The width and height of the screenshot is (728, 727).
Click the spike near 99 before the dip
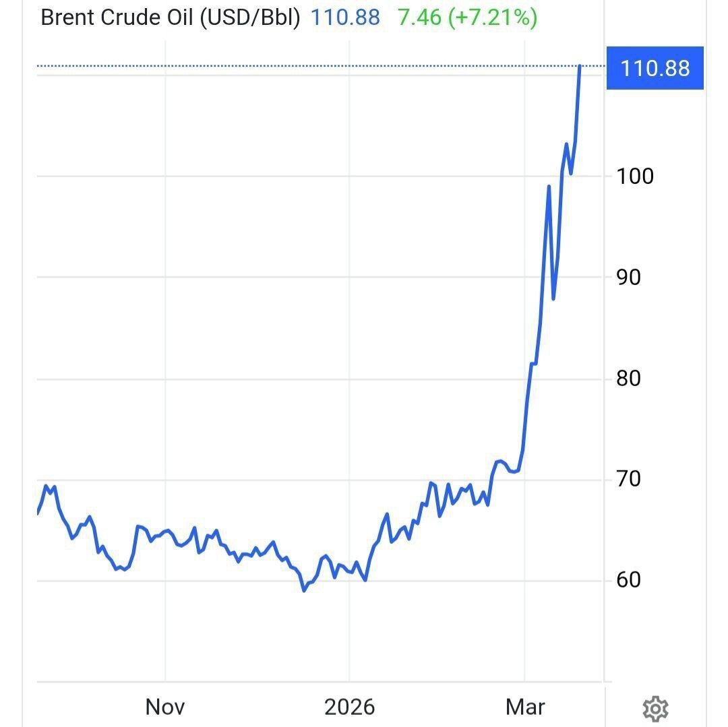pos(549,187)
